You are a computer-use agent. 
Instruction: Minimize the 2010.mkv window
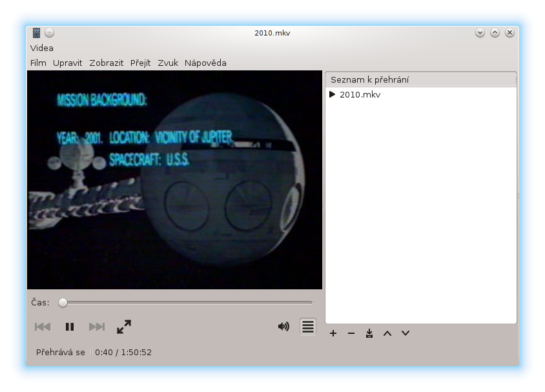[480, 33]
